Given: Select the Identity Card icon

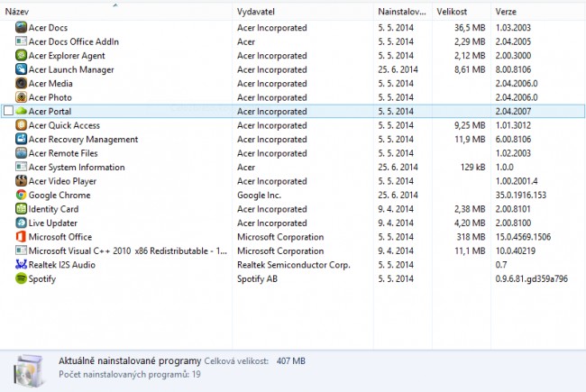Looking at the screenshot, I should pos(21,208).
